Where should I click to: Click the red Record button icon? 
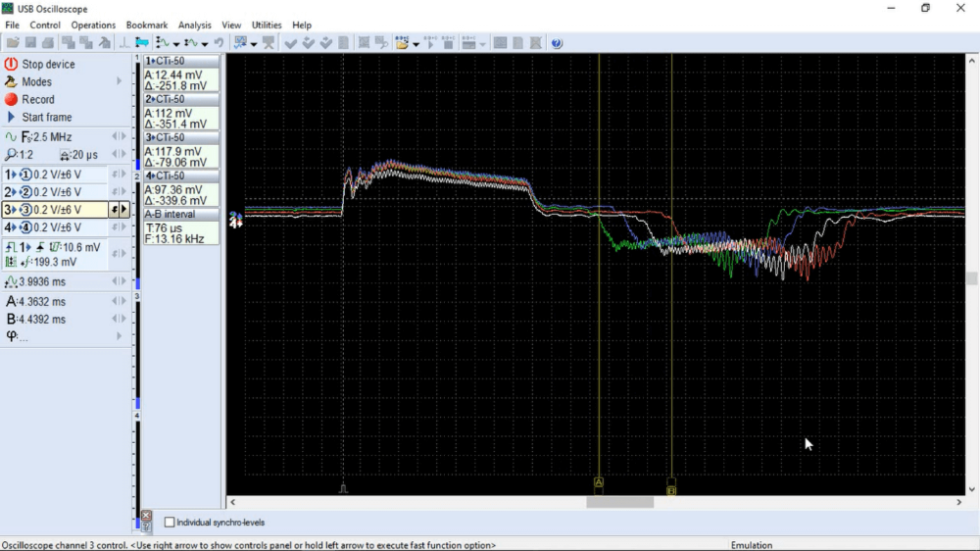(12, 99)
